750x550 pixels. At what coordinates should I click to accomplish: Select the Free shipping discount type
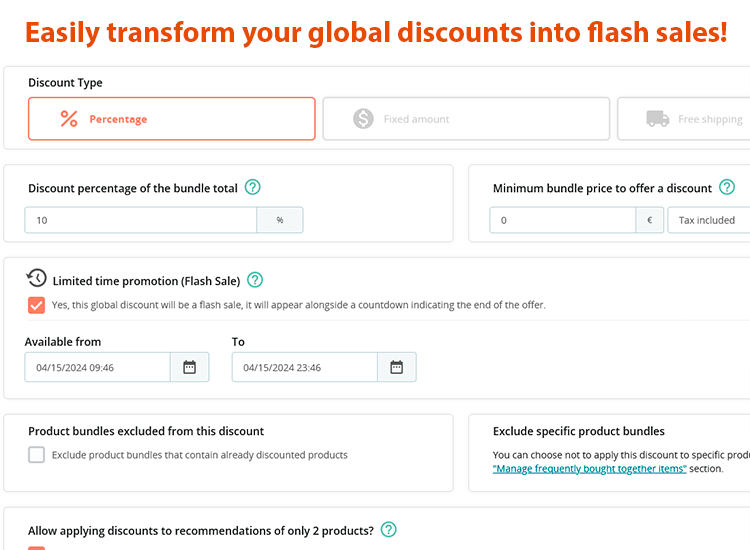pyautogui.click(x=690, y=119)
